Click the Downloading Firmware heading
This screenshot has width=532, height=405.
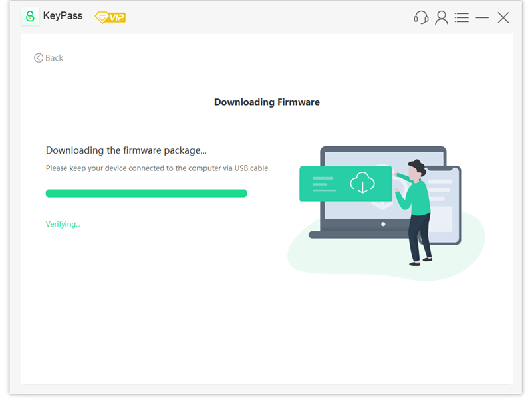click(267, 102)
